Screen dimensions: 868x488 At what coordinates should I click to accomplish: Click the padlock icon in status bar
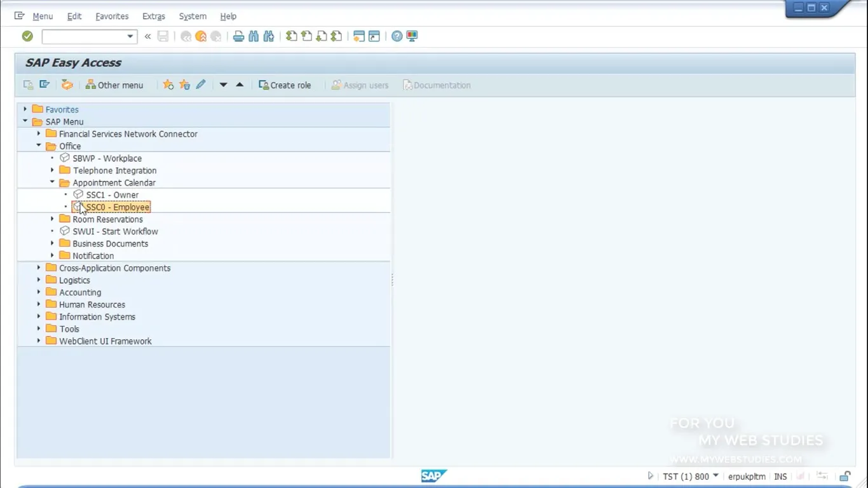click(845, 476)
